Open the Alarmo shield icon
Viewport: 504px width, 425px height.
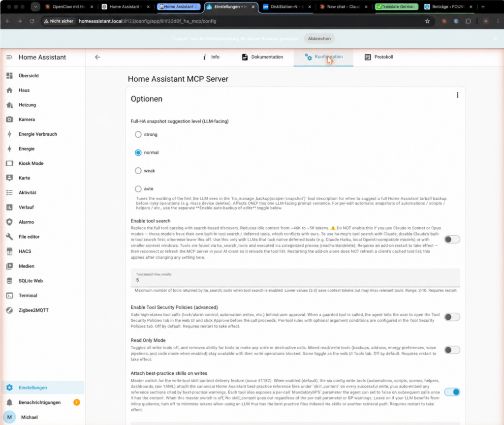[9, 222]
